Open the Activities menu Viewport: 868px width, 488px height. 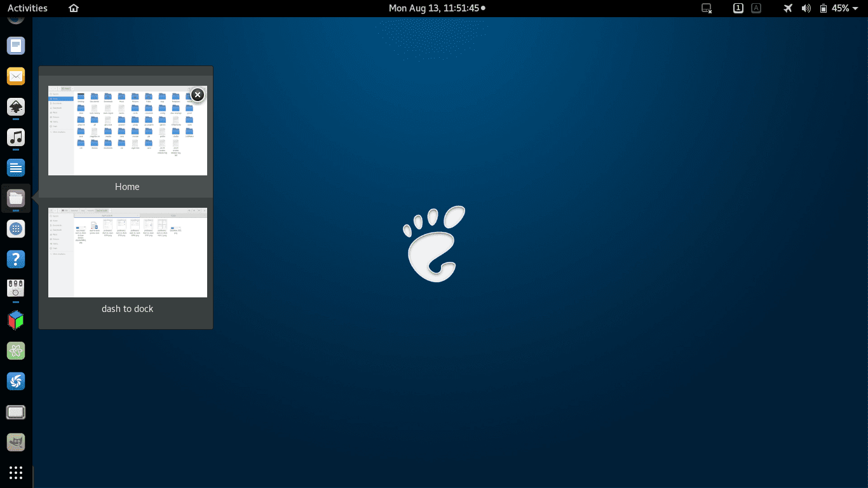coord(27,8)
